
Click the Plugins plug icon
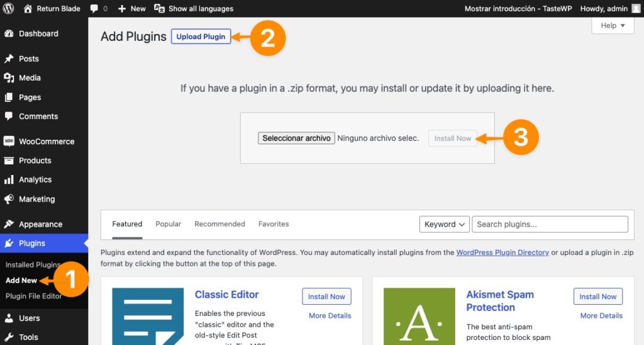9,244
